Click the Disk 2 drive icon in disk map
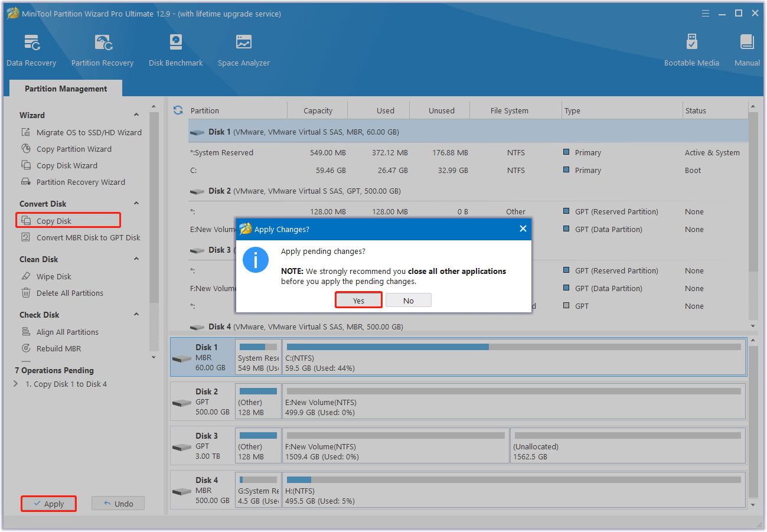 [x=181, y=402]
